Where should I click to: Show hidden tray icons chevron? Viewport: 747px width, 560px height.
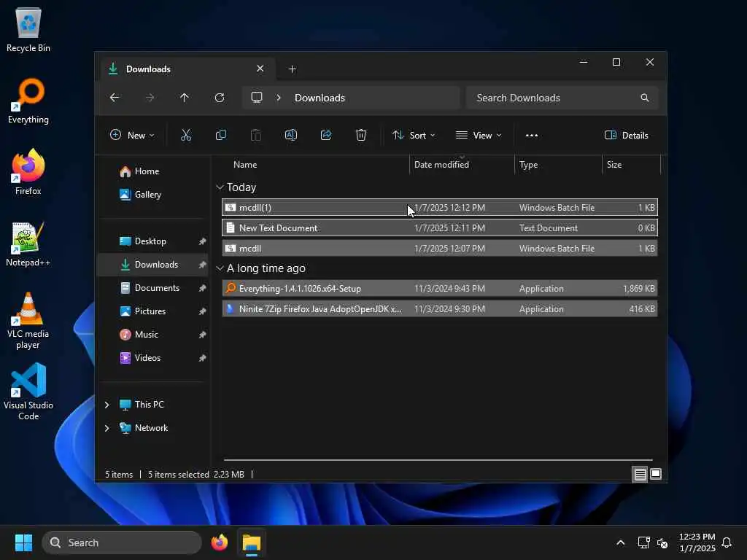(620, 542)
